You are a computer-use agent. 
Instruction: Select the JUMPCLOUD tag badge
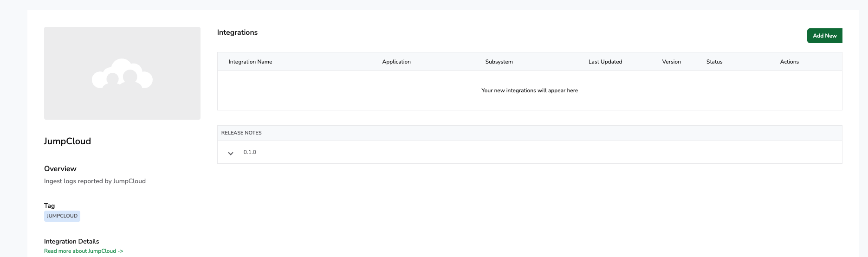pyautogui.click(x=62, y=216)
